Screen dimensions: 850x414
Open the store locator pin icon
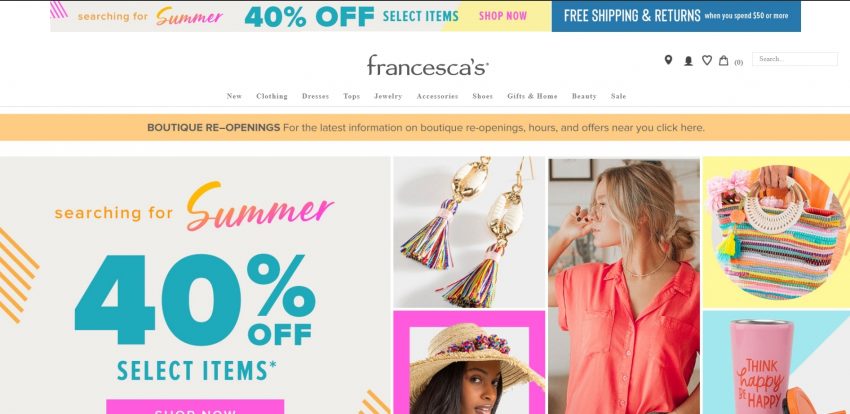[668, 60]
